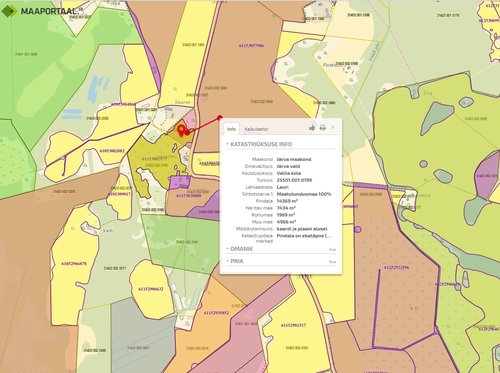Collapse the Katastriüksuse info section
Screen dimensions: 500x373
click(x=259, y=144)
